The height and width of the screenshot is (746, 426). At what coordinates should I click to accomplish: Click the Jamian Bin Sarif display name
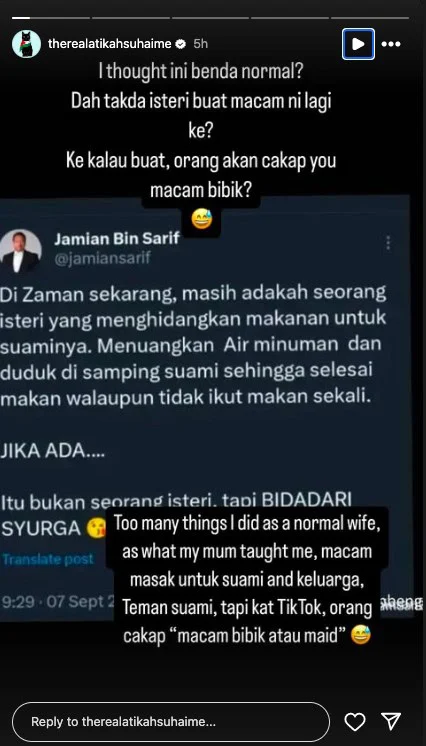tap(117, 239)
